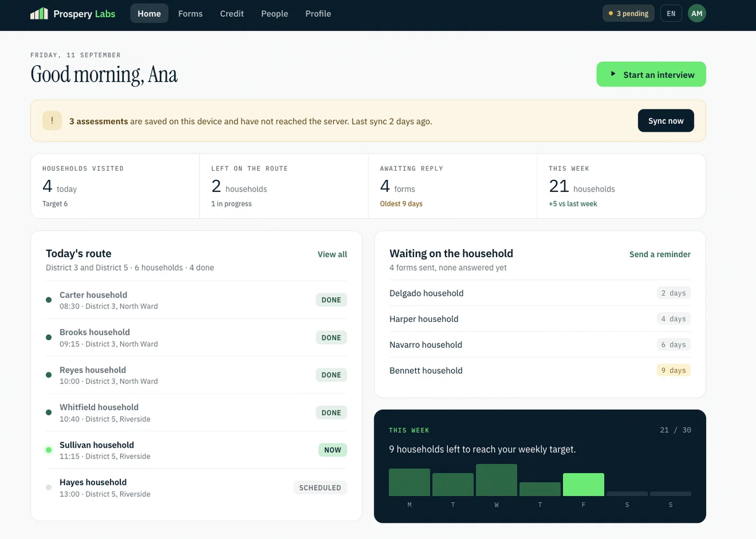
Task: Click the 9 days badge for Bennett
Action: (673, 370)
